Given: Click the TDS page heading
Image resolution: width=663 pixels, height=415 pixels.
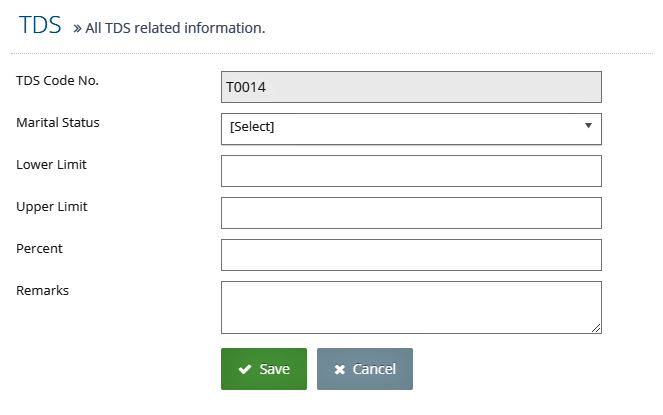Looking at the screenshot, I should [40, 25].
